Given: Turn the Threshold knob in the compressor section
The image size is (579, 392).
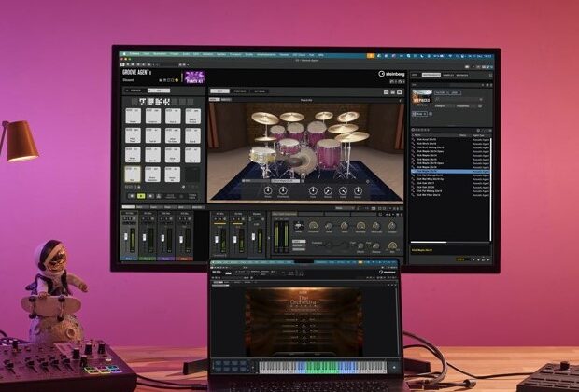Looking at the screenshot, I should tap(313, 226).
